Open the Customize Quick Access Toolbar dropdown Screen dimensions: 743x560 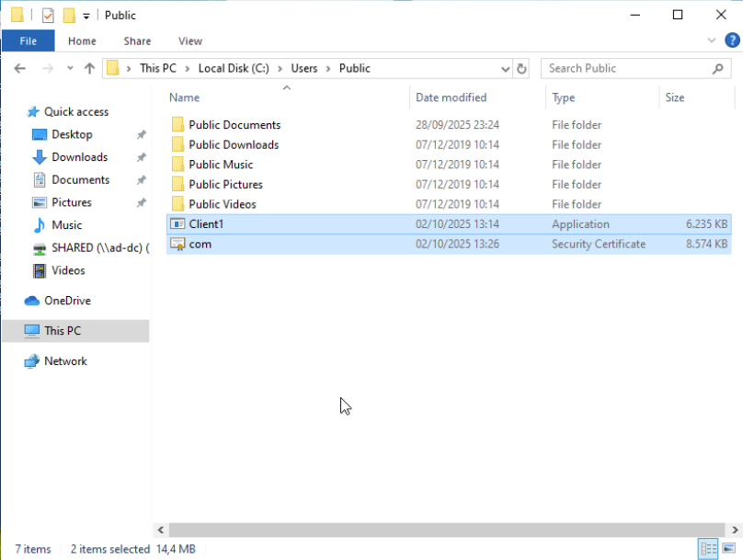click(x=86, y=16)
